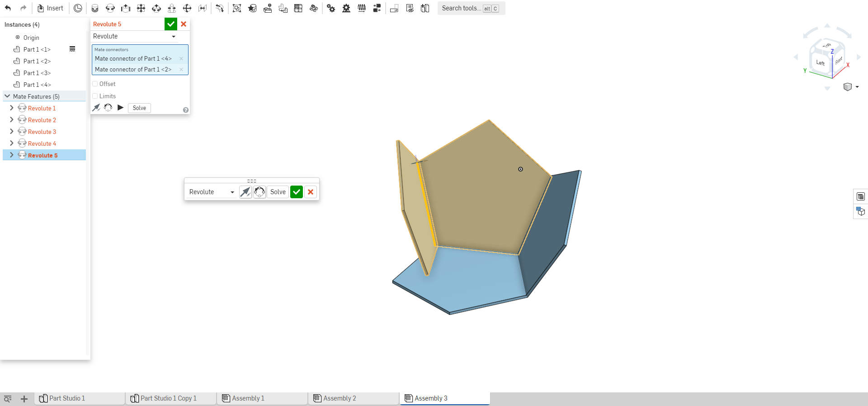
Task: Reorient secondary axis in floating mate bar
Action: 259,192
